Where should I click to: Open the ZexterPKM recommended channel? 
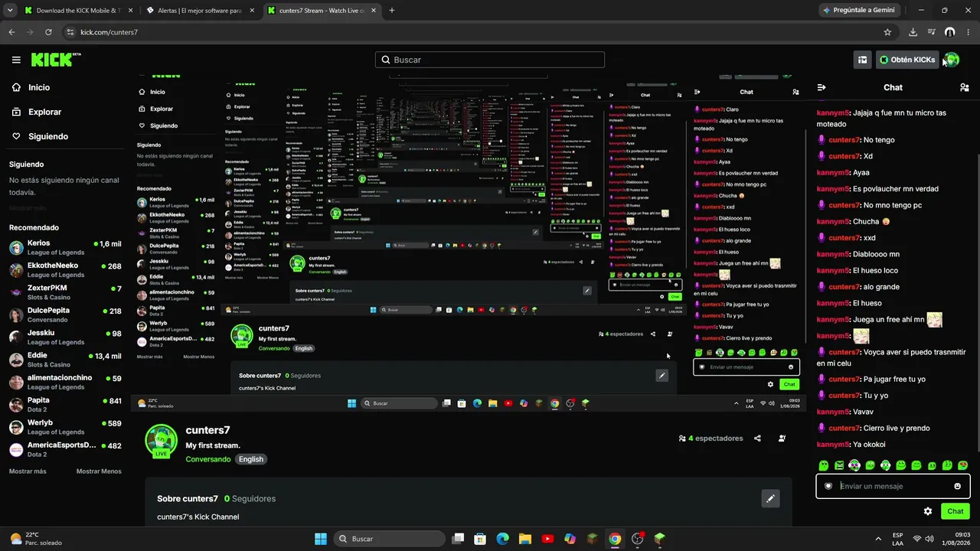click(x=65, y=292)
